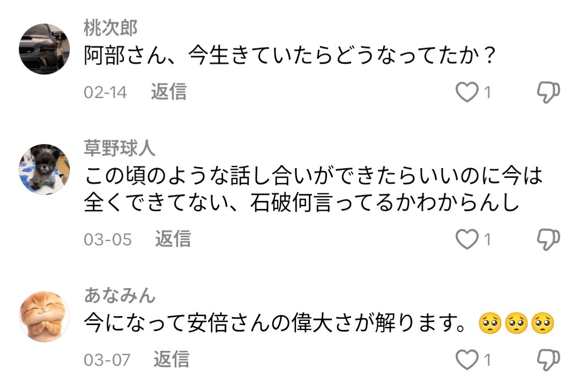Dislike あなみん's comment
This screenshot has width=579, height=392.
coord(548,360)
